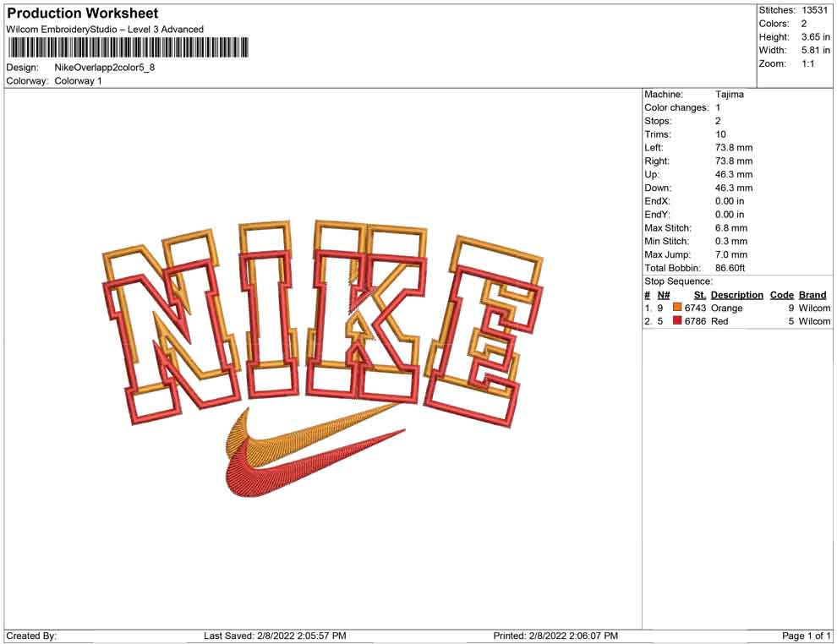Click the Machine value 'Tajima'
837x644 pixels.
pyautogui.click(x=729, y=95)
